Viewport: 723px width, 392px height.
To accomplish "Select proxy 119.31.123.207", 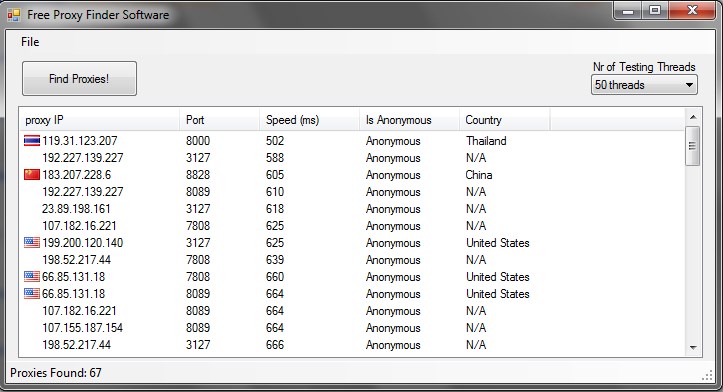I will pos(79,141).
